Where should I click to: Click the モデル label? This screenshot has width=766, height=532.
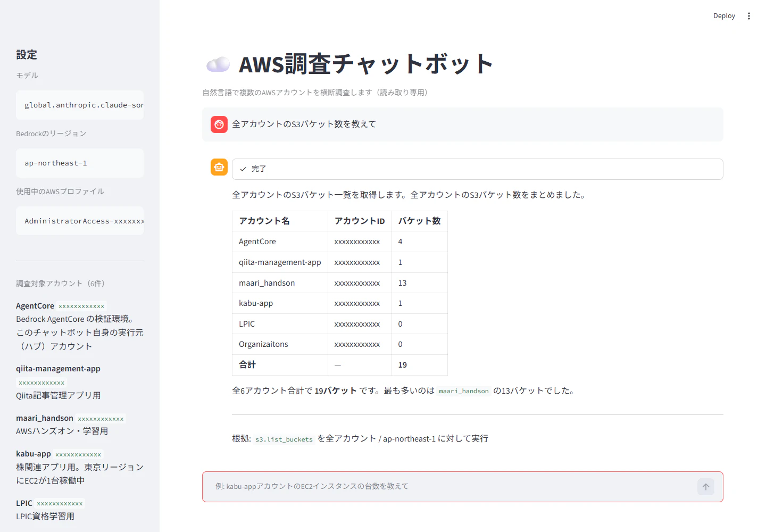tap(27, 76)
